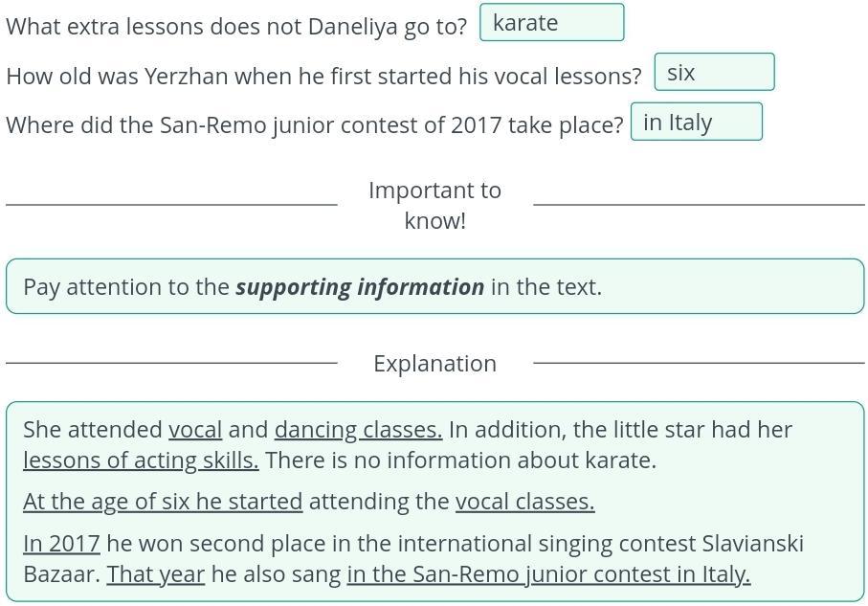Click the San-Remo junior contest question text
This screenshot has height=606, width=868.
(x=314, y=126)
